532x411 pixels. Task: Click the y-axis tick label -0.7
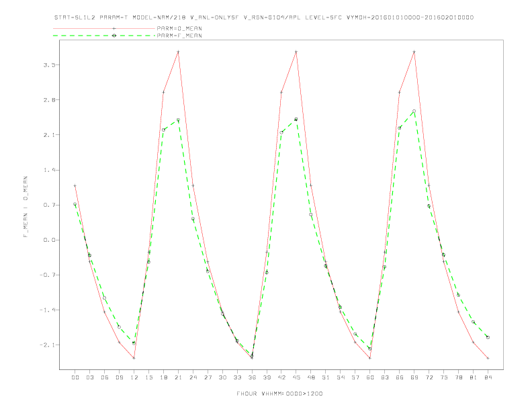[x=48, y=275]
